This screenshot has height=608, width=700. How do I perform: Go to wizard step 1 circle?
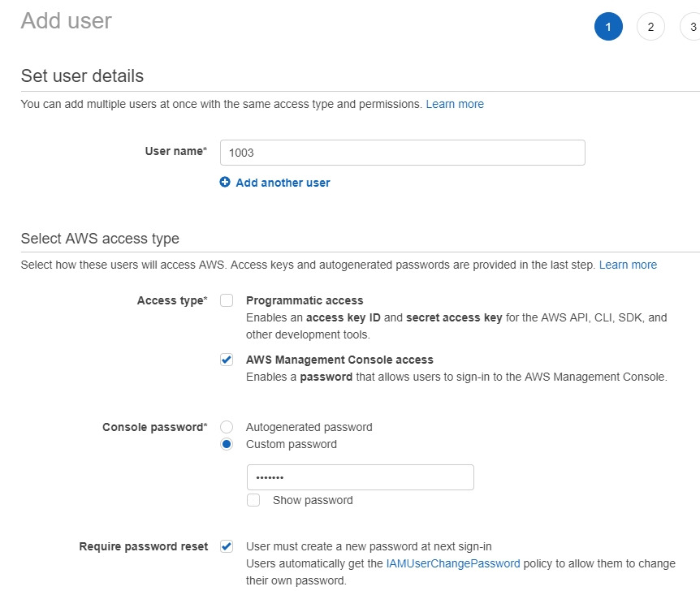click(608, 27)
